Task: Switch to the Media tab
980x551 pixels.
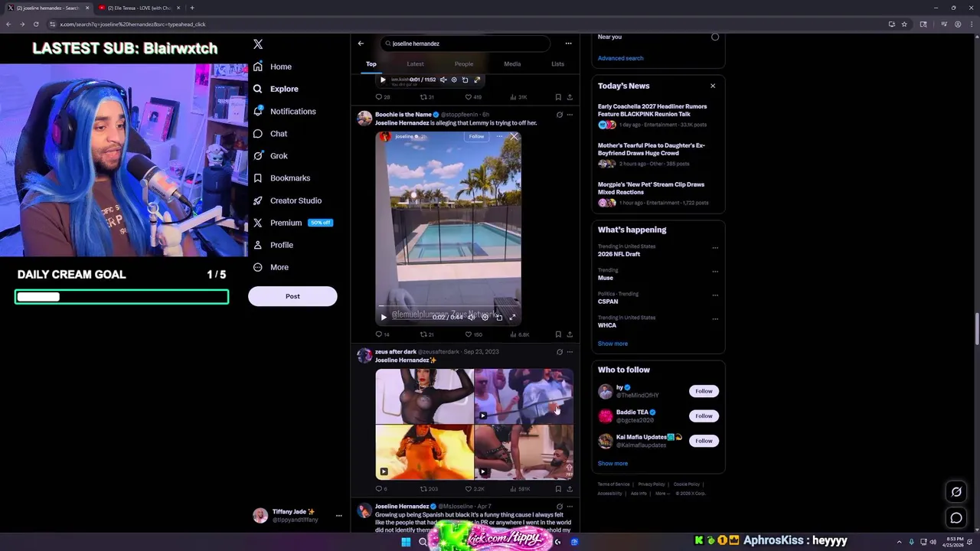Action: coord(512,64)
